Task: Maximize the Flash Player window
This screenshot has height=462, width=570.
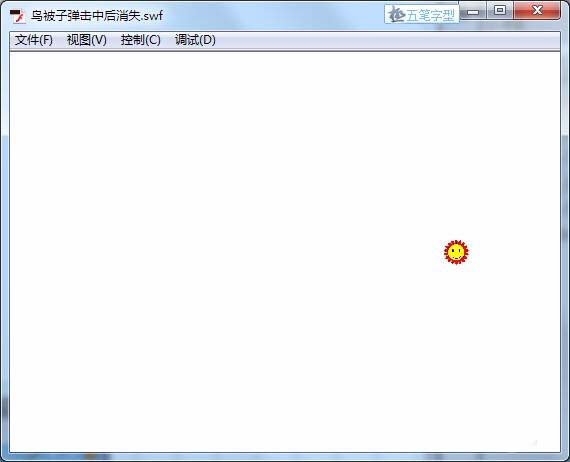Action: pyautogui.click(x=500, y=11)
